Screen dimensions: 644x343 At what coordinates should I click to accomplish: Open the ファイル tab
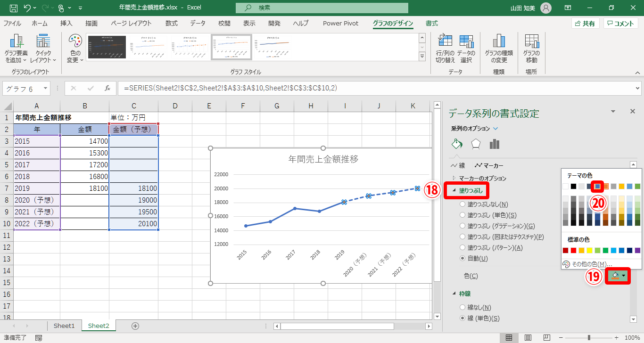(x=12, y=23)
